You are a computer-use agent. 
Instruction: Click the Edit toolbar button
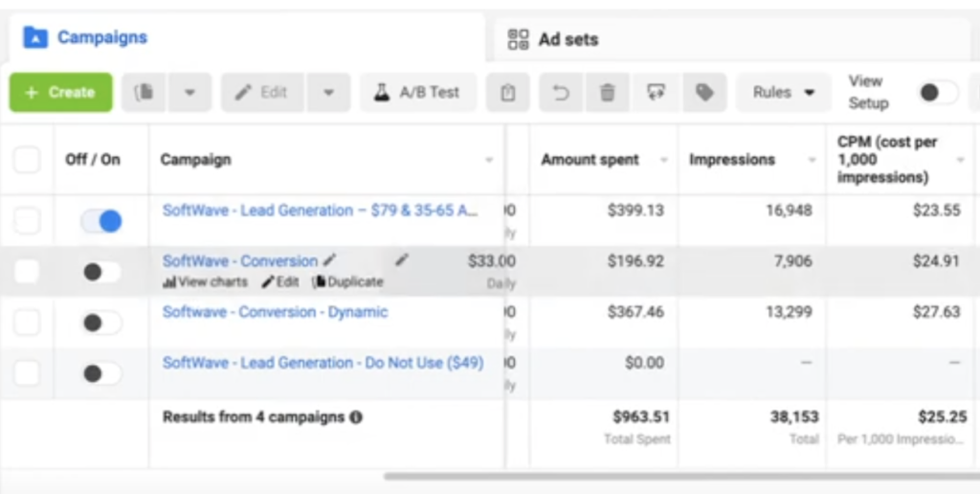[262, 93]
